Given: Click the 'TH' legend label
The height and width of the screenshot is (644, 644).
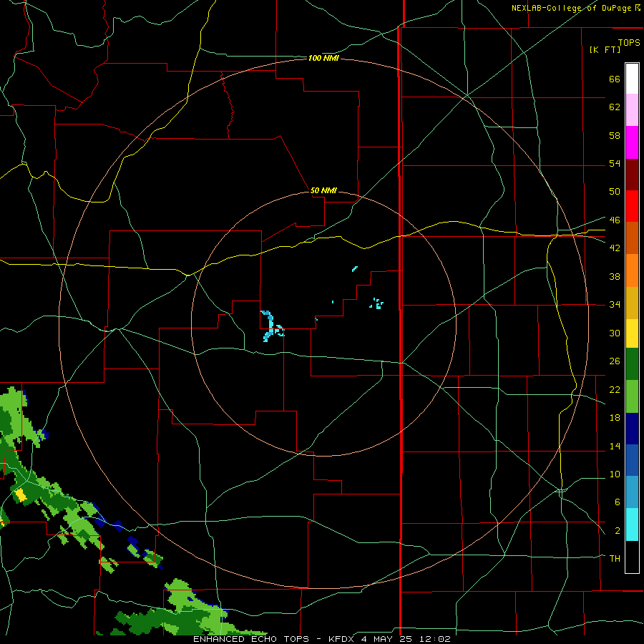Looking at the screenshot, I should [615, 559].
